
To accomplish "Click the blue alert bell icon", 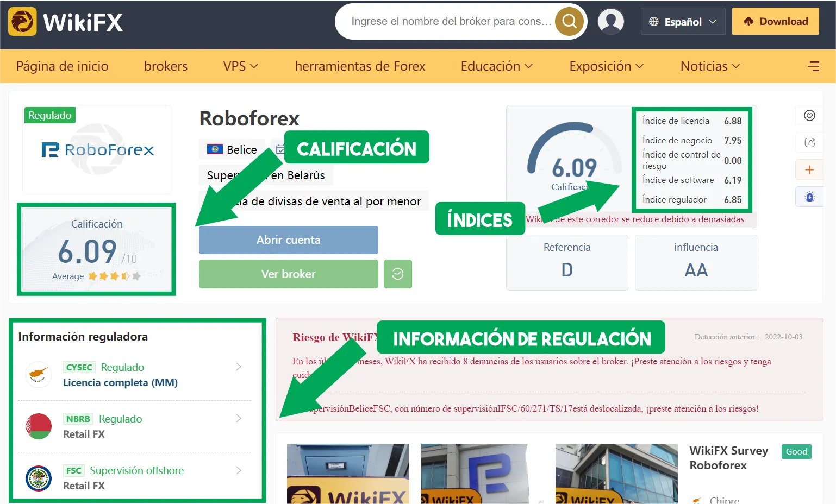I will click(x=809, y=197).
